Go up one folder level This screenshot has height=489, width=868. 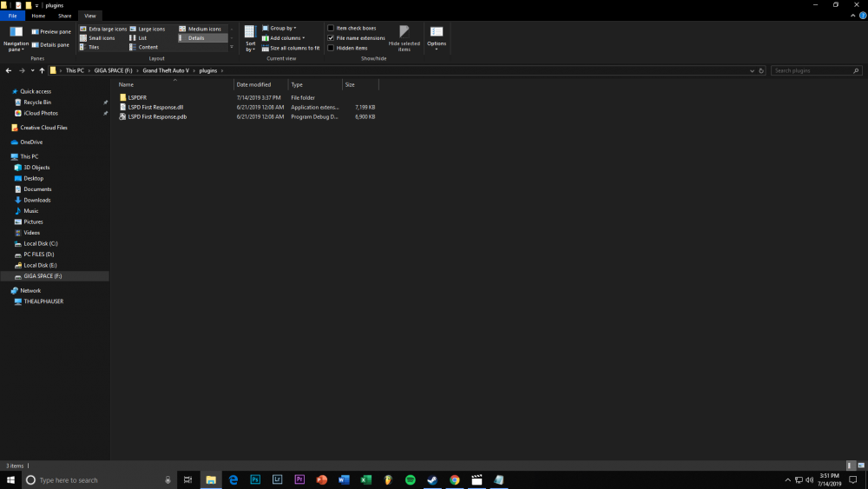42,71
